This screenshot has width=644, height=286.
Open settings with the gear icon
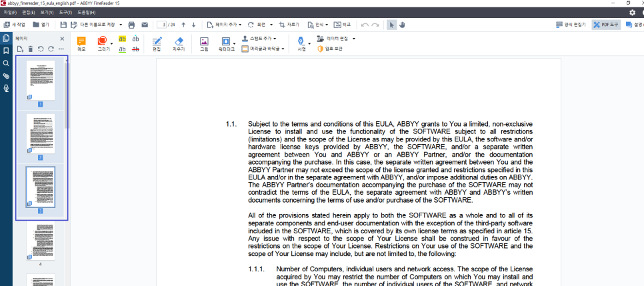coord(633,13)
